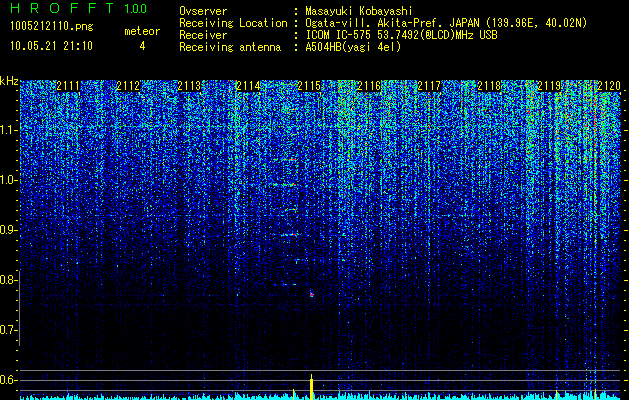The height and width of the screenshot is (400, 629).
Task: Click the 2117 time marker
Action: coord(429,86)
